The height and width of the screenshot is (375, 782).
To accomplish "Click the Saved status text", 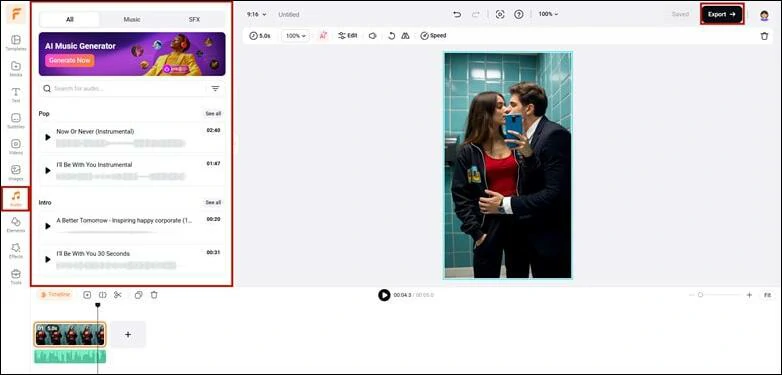I will click(x=680, y=14).
